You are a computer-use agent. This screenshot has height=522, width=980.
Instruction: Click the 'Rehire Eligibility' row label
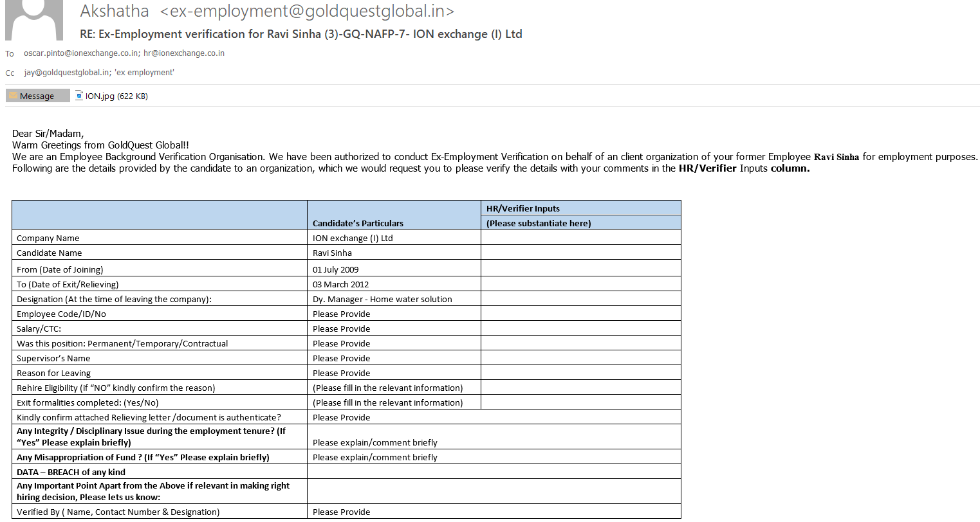click(116, 388)
